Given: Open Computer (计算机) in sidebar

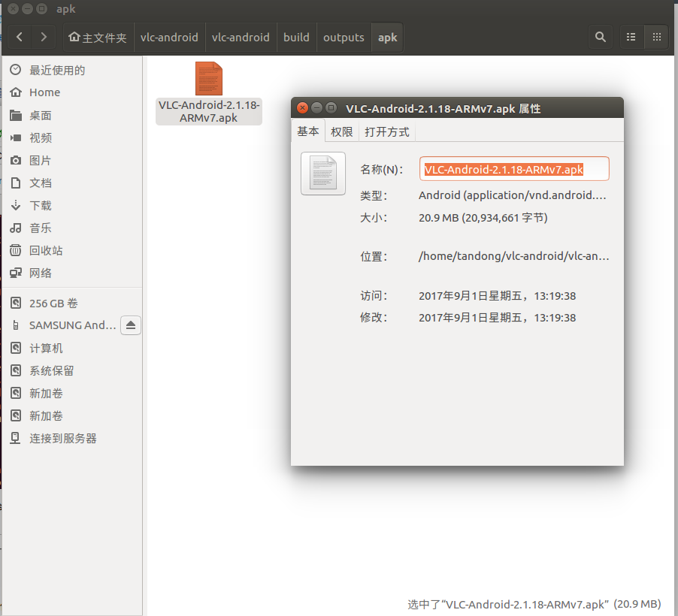Looking at the screenshot, I should [x=72, y=348].
